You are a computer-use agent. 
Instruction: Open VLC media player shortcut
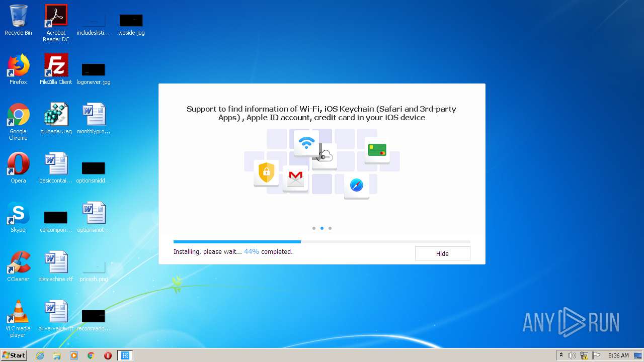click(18, 319)
